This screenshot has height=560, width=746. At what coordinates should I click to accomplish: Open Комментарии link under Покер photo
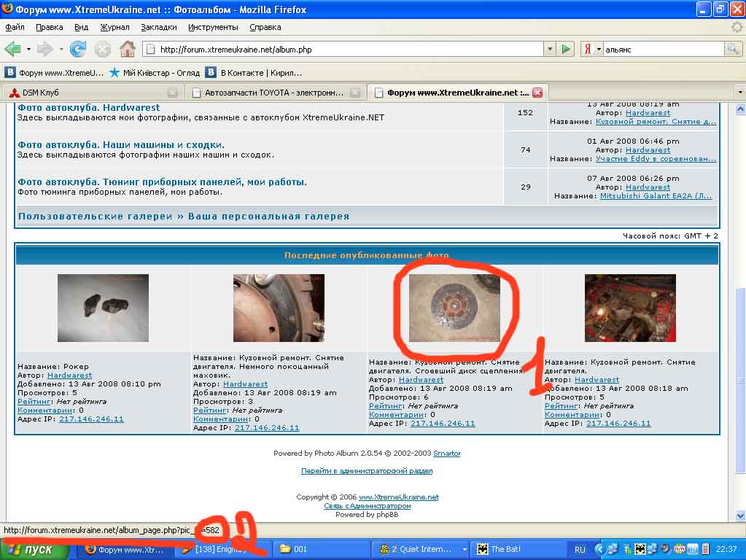point(45,410)
